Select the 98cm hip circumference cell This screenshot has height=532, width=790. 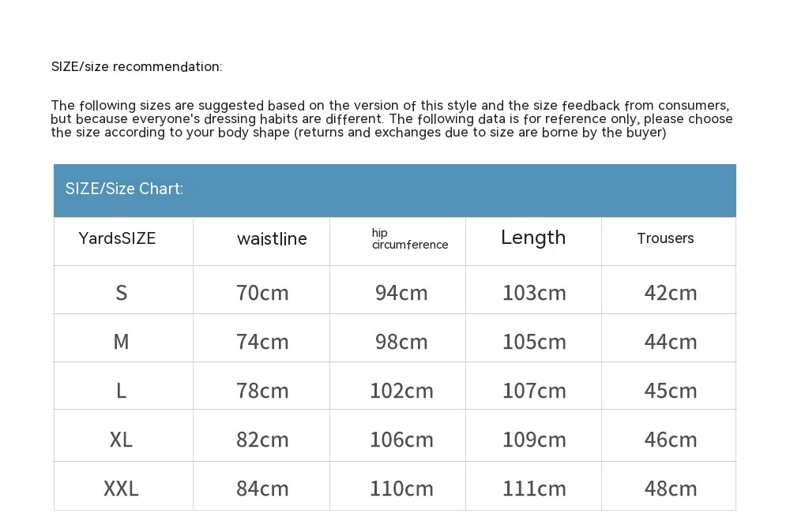click(x=401, y=342)
